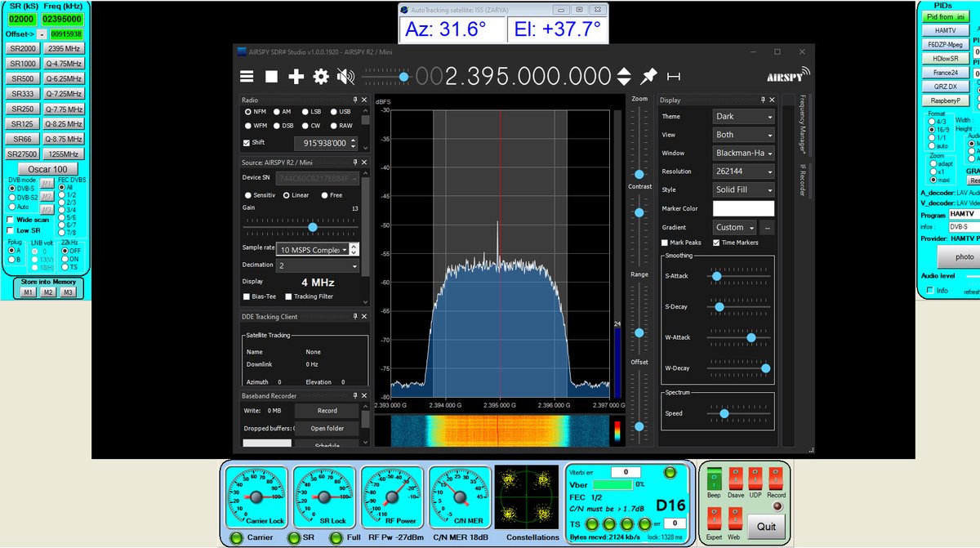Flip the Record rocker switch
The image size is (980, 548).
776,479
